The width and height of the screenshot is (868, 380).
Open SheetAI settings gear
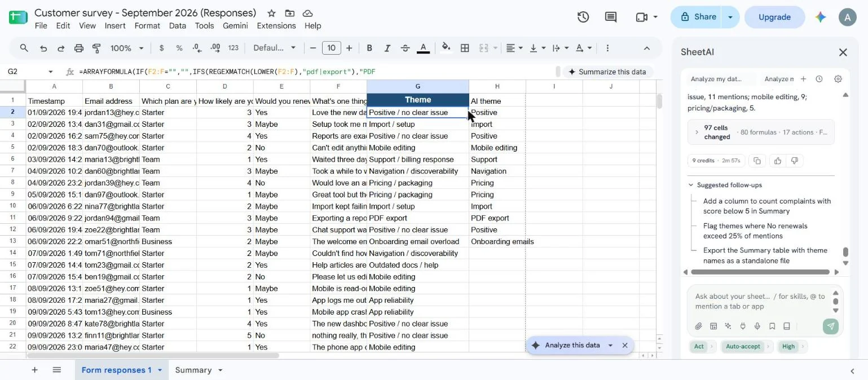(x=838, y=79)
